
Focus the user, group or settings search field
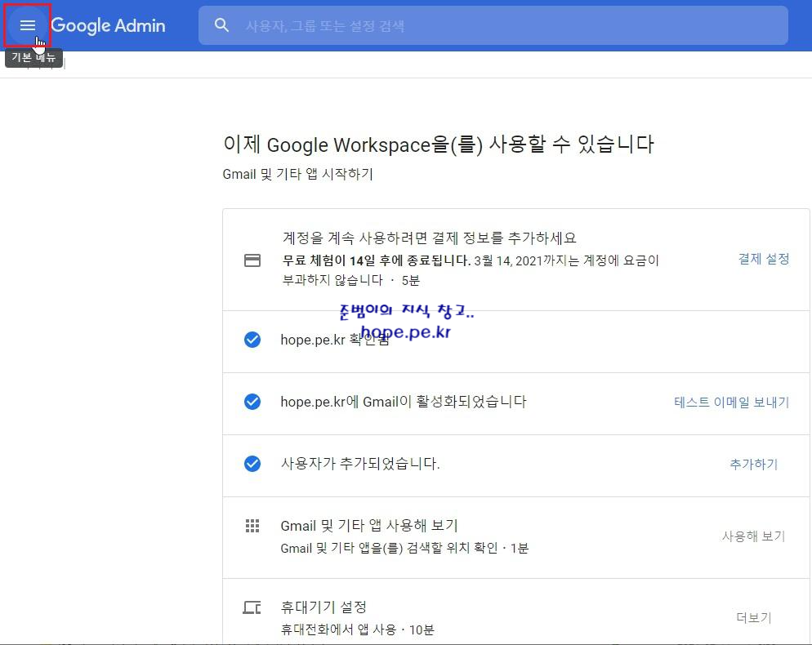click(x=493, y=25)
